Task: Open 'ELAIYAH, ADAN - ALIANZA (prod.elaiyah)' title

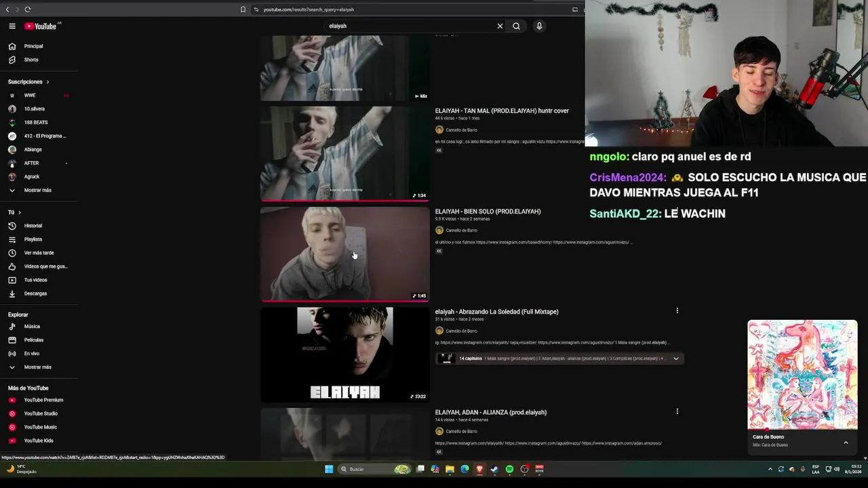Action: tap(490, 412)
